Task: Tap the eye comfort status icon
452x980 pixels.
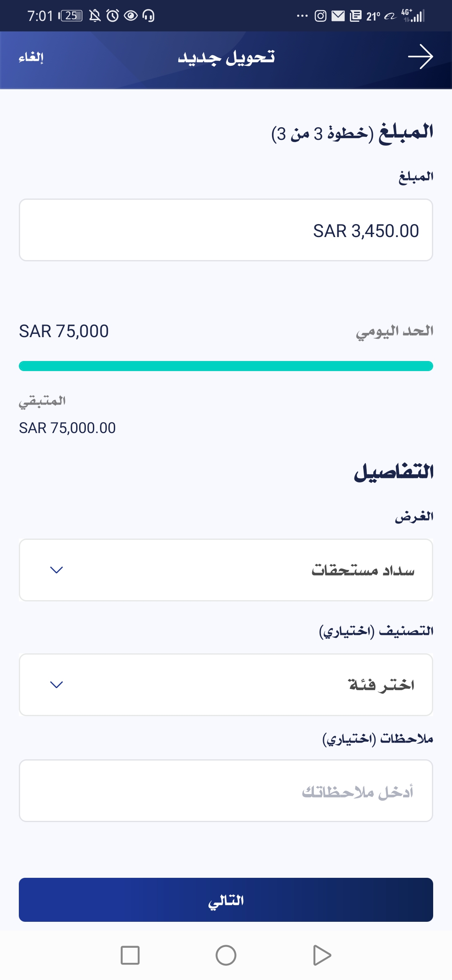Action: coord(131,16)
